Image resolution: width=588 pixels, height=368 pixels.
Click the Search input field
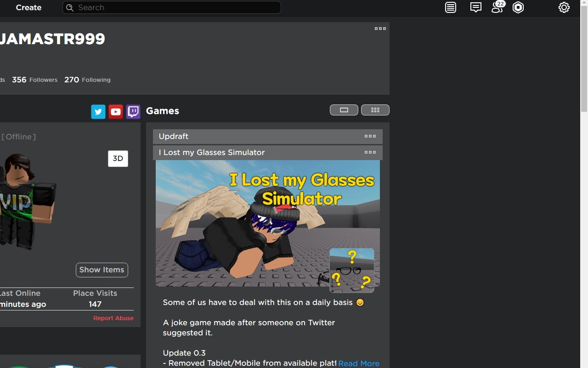coord(172,7)
